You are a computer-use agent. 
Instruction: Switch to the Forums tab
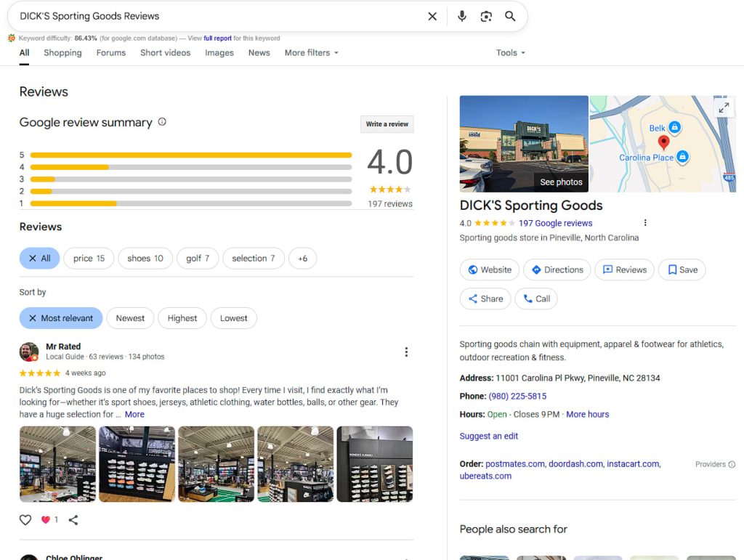point(111,52)
